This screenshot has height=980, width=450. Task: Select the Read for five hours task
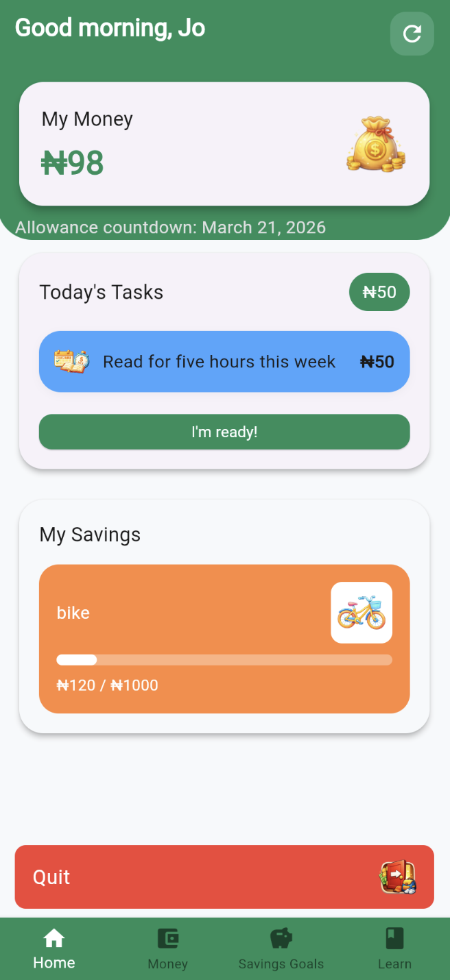pyautogui.click(x=224, y=361)
